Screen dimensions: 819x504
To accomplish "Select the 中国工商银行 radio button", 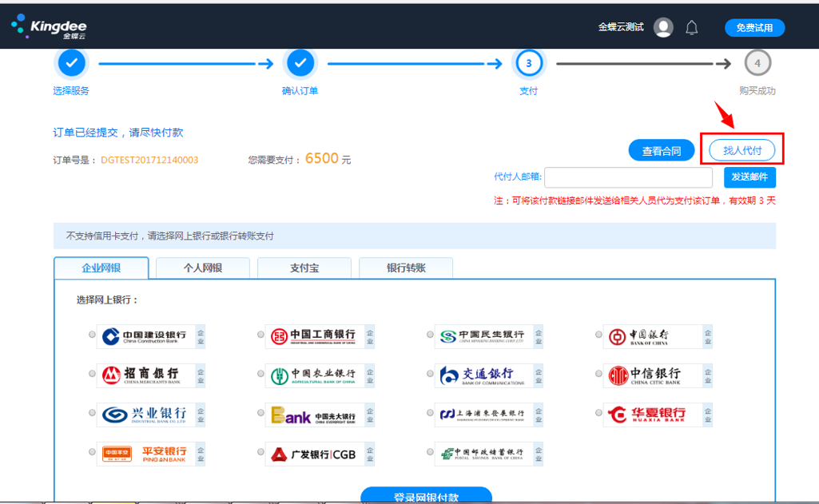I will (x=260, y=335).
